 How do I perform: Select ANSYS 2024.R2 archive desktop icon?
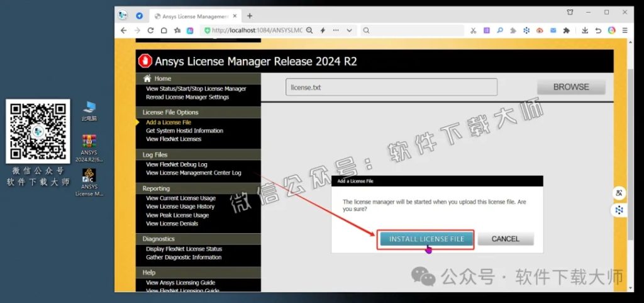(89, 149)
